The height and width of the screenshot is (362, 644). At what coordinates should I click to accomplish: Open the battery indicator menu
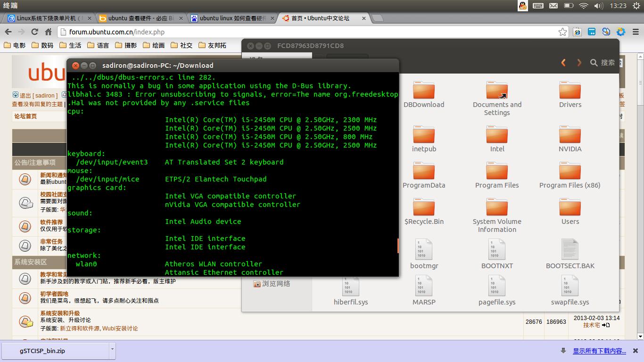[x=569, y=6]
